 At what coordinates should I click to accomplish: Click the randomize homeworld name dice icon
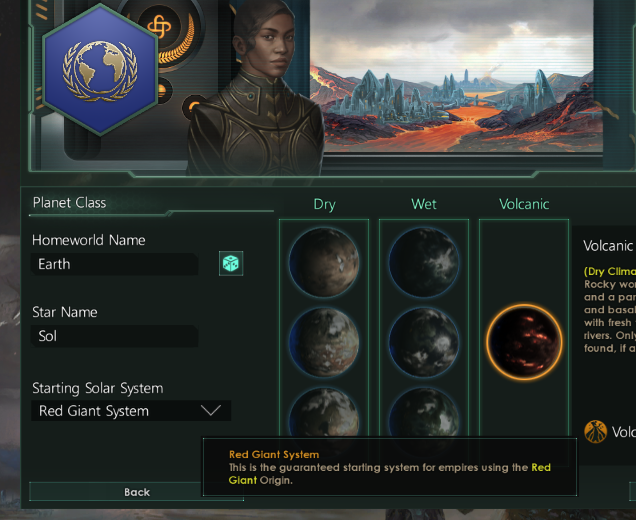(x=231, y=263)
